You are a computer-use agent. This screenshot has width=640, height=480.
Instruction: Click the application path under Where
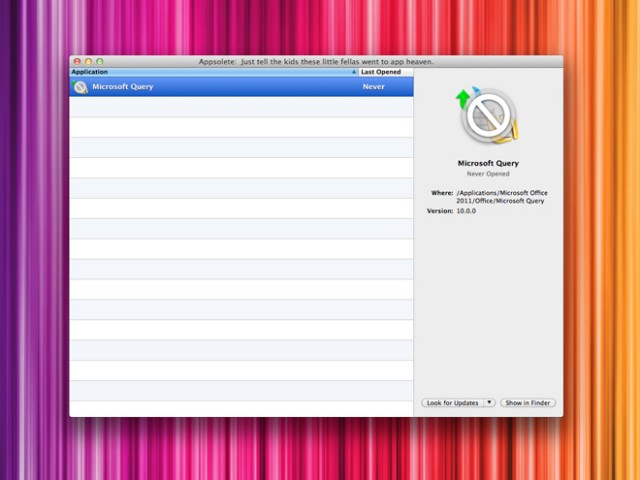click(502, 197)
